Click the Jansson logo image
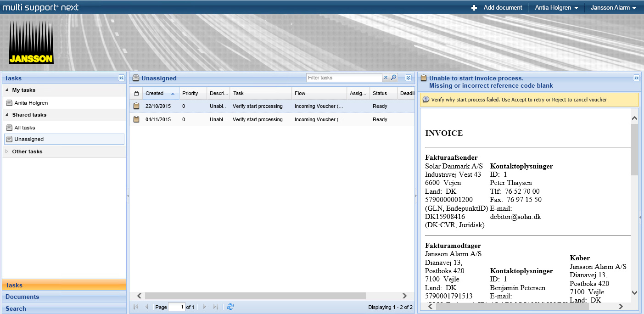Image resolution: width=644 pixels, height=314 pixels. 31,42
